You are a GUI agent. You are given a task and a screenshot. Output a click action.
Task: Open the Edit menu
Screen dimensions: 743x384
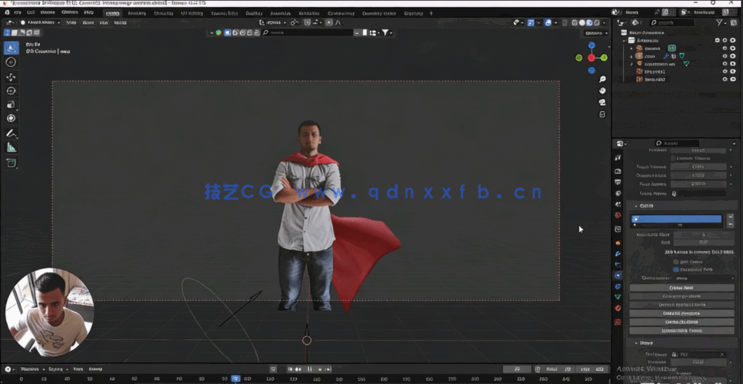click(31, 12)
